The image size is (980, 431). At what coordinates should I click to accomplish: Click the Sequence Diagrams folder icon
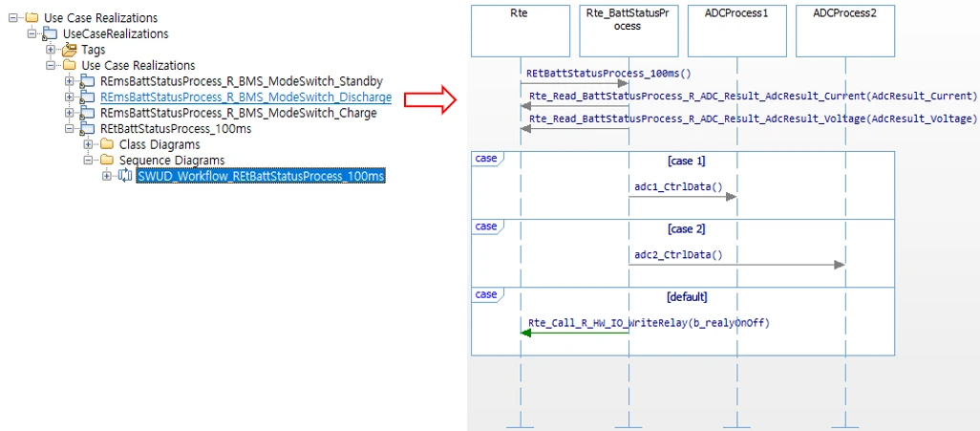tap(107, 161)
